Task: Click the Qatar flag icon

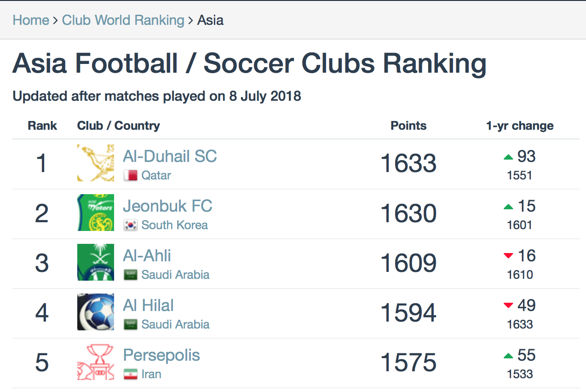Action: (131, 175)
